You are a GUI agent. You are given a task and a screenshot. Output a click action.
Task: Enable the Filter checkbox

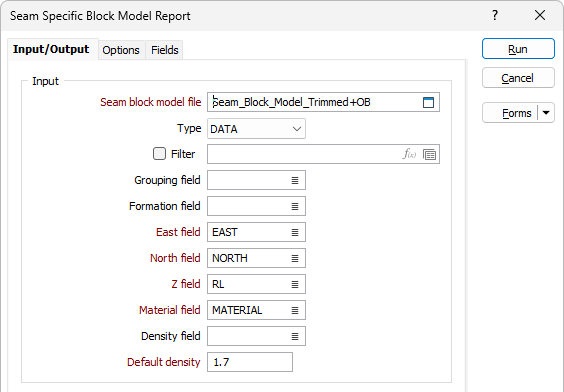(x=159, y=154)
